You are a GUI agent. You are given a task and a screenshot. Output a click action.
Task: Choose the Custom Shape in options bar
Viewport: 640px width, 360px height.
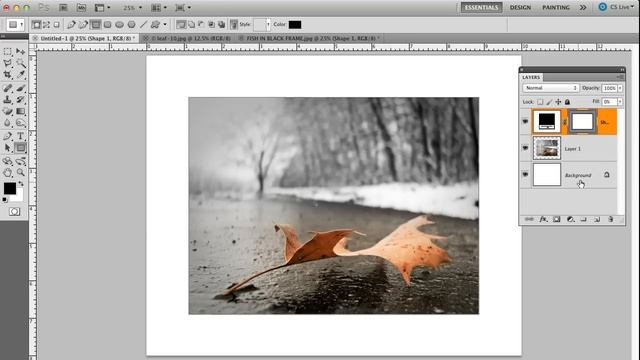(155, 24)
